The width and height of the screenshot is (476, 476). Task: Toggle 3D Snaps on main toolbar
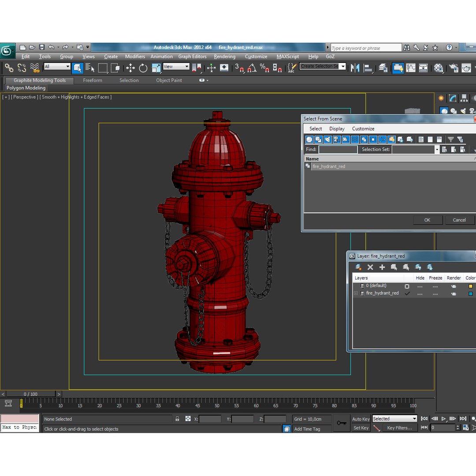(239, 68)
